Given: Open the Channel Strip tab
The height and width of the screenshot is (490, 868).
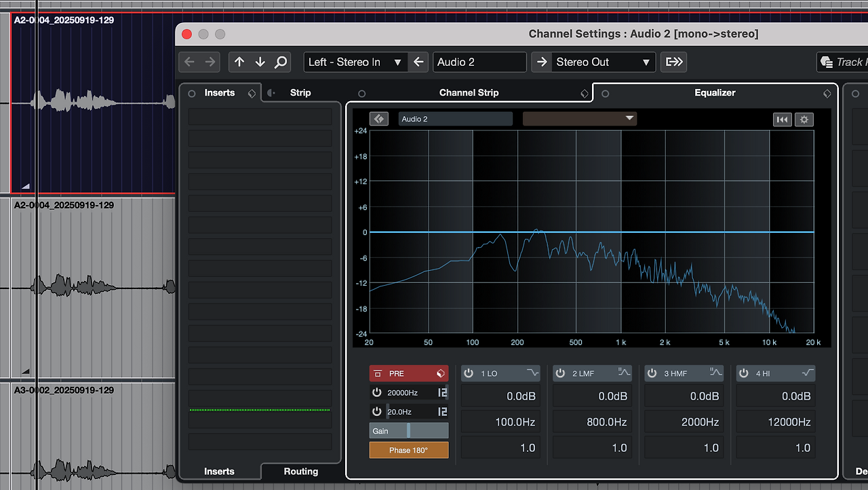Looking at the screenshot, I should [x=469, y=93].
